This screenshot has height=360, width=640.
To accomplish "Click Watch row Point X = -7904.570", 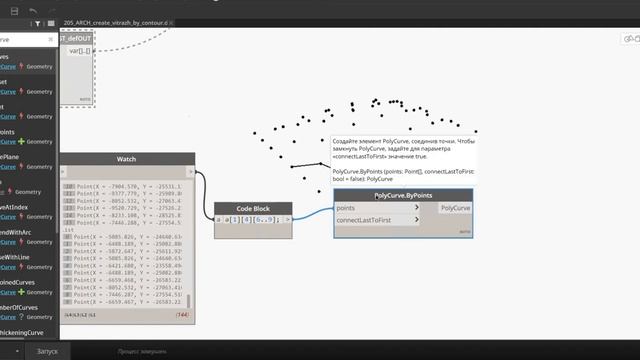I will [x=122, y=187].
